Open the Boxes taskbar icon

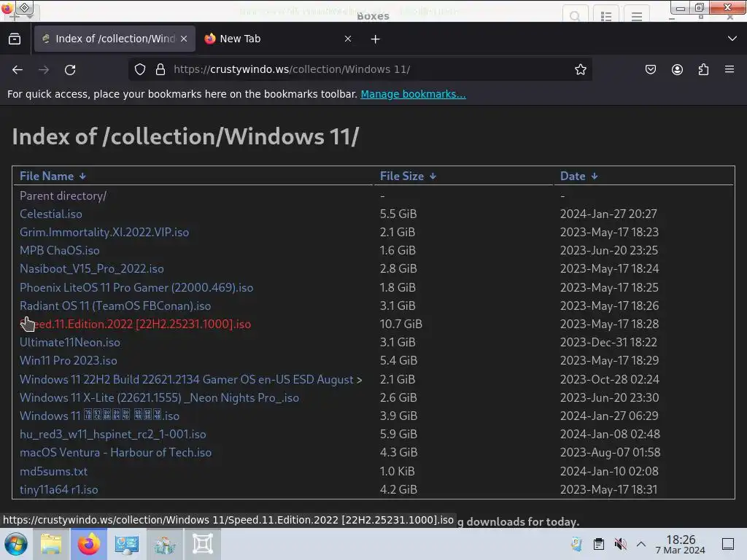click(x=203, y=544)
